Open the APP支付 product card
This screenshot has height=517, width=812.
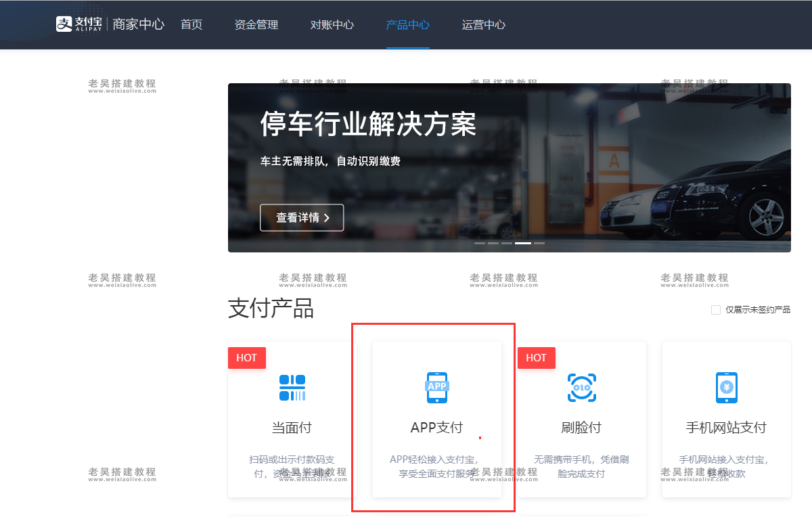(x=436, y=420)
